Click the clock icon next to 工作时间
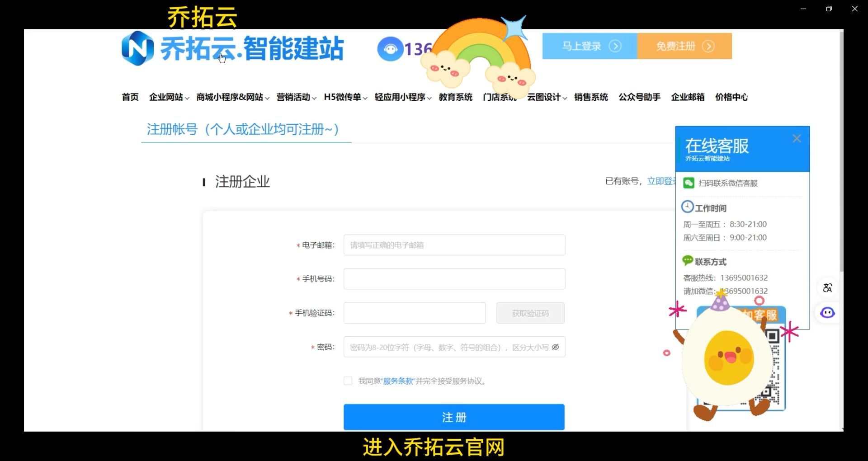This screenshot has width=868, height=461. click(687, 207)
